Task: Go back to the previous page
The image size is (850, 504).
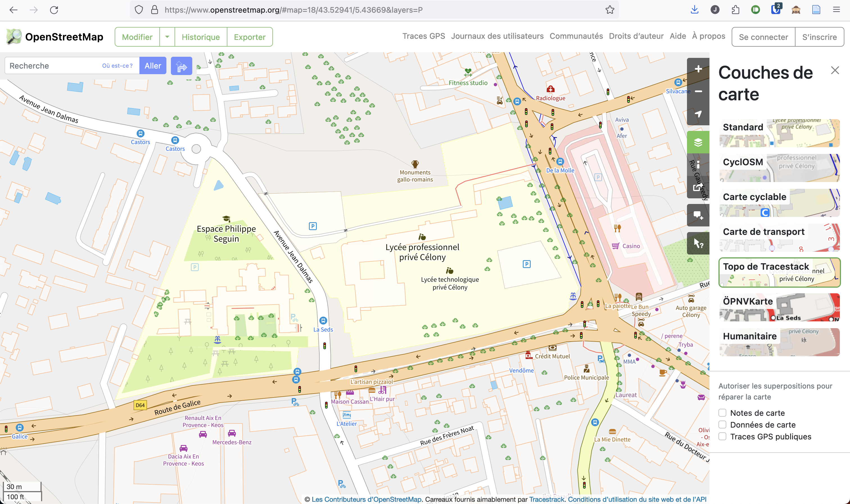Action: pyautogui.click(x=13, y=10)
